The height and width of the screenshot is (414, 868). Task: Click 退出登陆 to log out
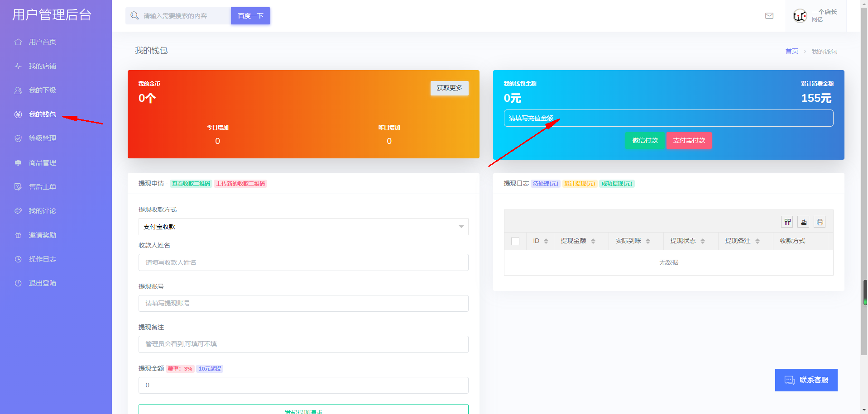(x=42, y=283)
